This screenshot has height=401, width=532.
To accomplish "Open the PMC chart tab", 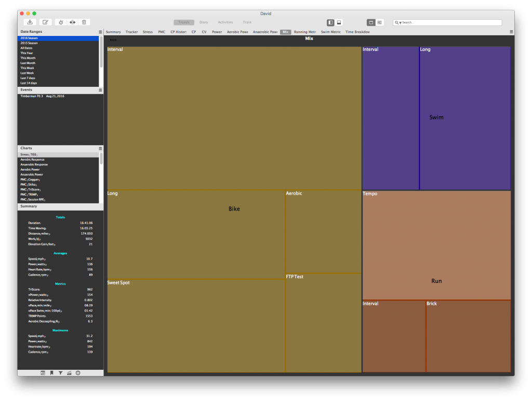I will pos(162,32).
